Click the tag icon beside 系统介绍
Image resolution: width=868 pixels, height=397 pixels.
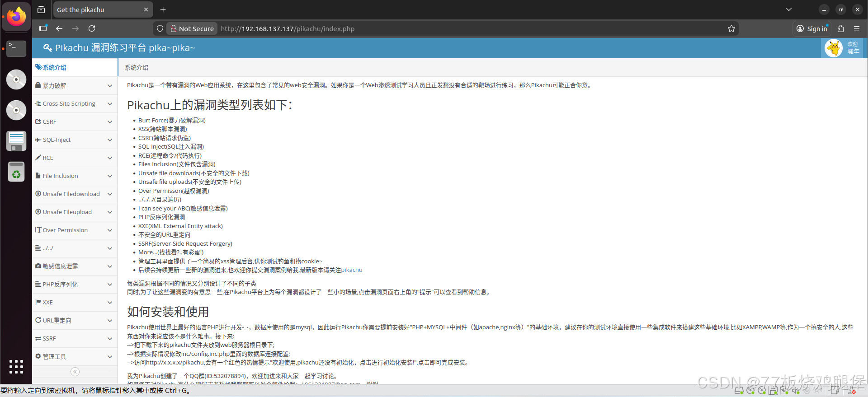(x=38, y=67)
